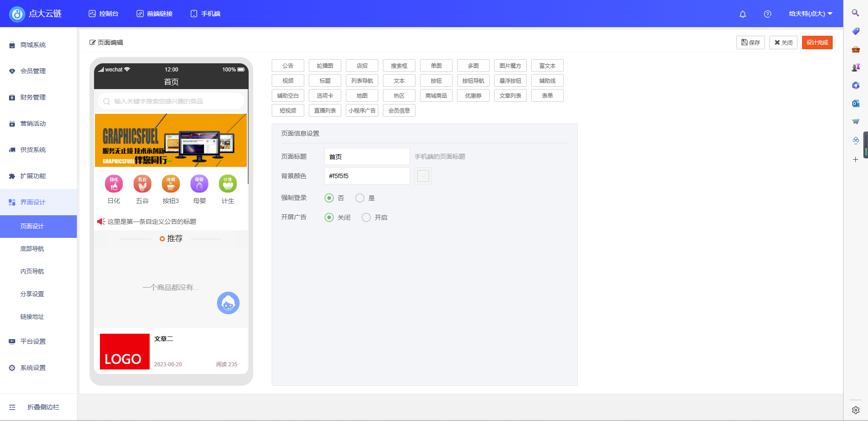This screenshot has height=421, width=868.
Task: Open the 给夫特(点大) account dropdown
Action: (x=811, y=14)
